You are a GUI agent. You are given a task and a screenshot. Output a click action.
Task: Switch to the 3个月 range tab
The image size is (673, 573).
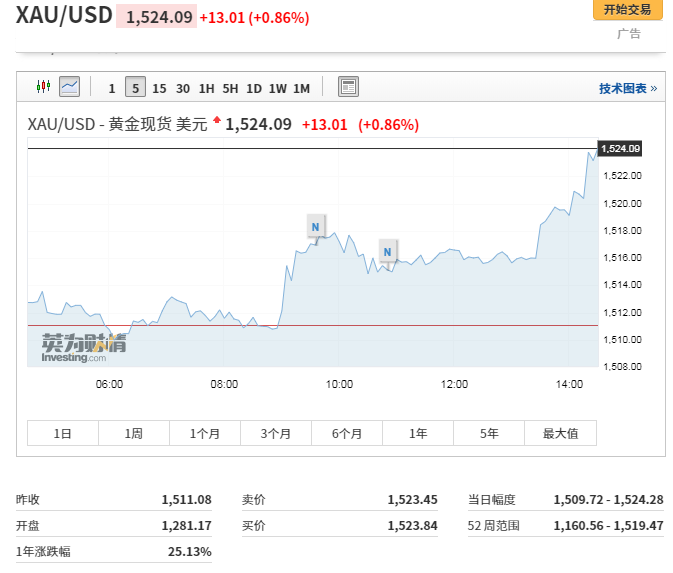point(276,433)
